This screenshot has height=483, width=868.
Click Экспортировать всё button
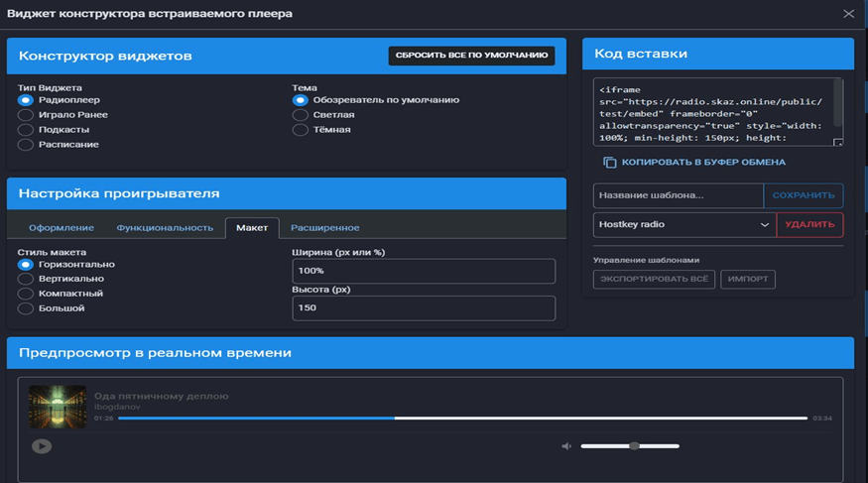coord(654,279)
